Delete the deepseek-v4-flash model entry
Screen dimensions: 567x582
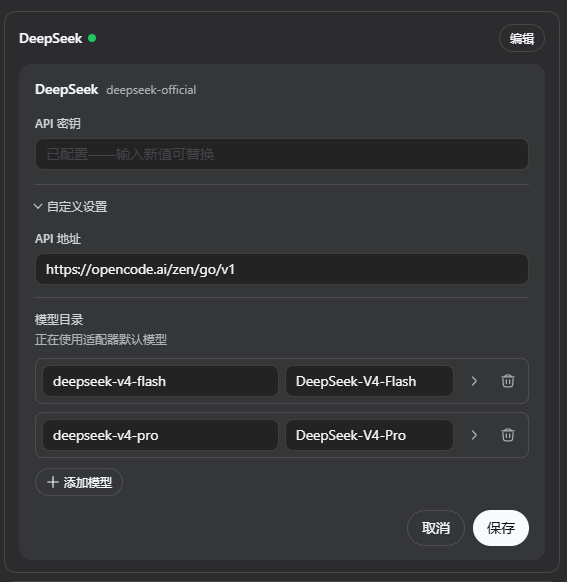point(508,381)
